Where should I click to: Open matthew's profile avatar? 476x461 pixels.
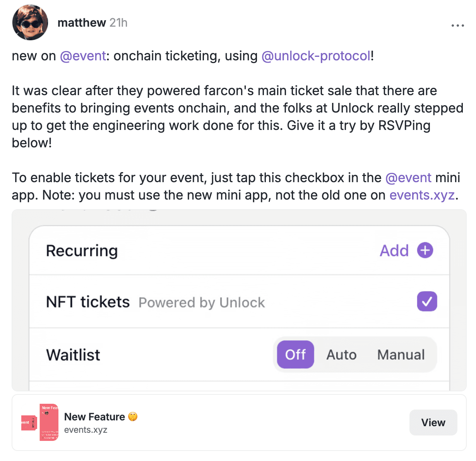click(x=30, y=22)
